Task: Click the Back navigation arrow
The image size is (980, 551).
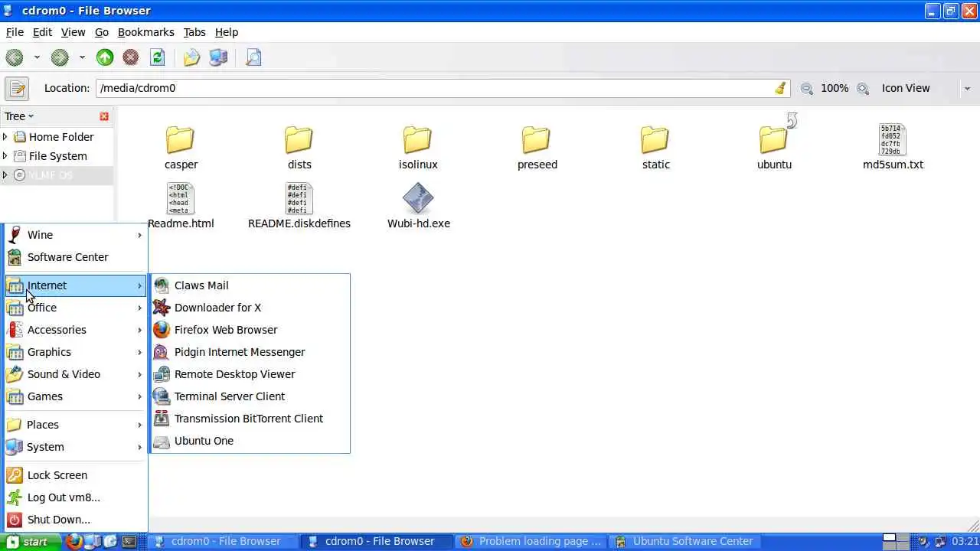Action: pos(15,57)
